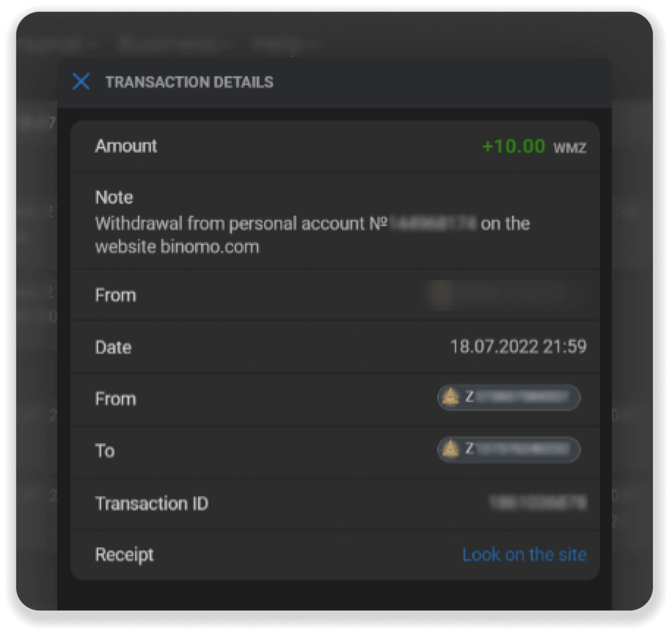
Task: Expand the From account details
Action: [x=116, y=295]
